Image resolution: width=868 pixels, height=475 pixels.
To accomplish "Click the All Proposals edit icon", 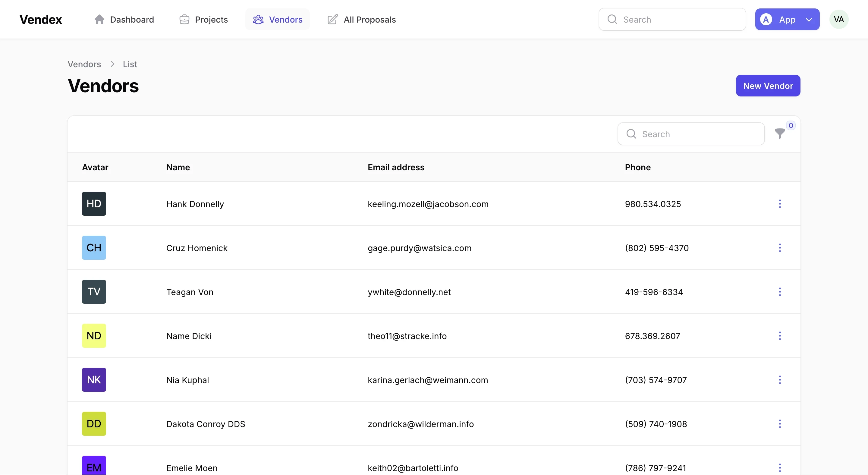I will [x=332, y=19].
